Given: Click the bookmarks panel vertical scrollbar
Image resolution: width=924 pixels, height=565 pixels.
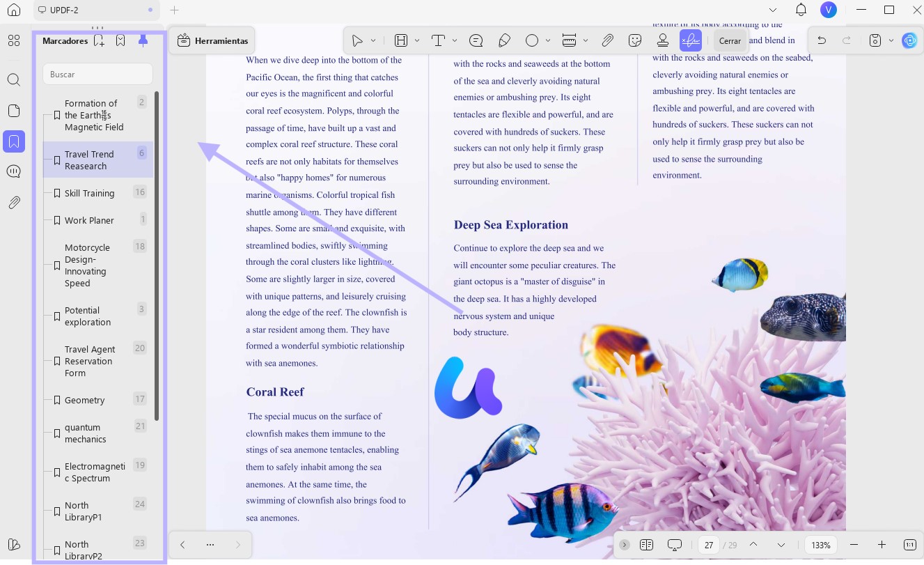Looking at the screenshot, I should click(157, 256).
